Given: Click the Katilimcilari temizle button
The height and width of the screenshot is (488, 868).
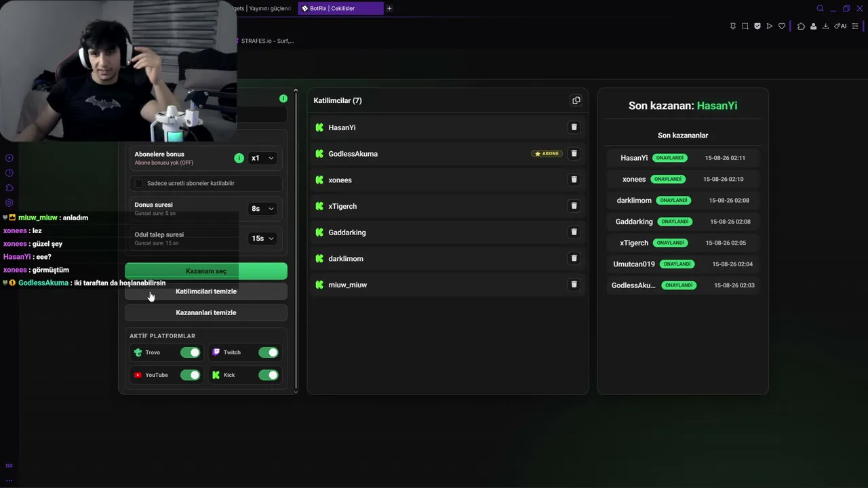Looking at the screenshot, I should click(206, 291).
